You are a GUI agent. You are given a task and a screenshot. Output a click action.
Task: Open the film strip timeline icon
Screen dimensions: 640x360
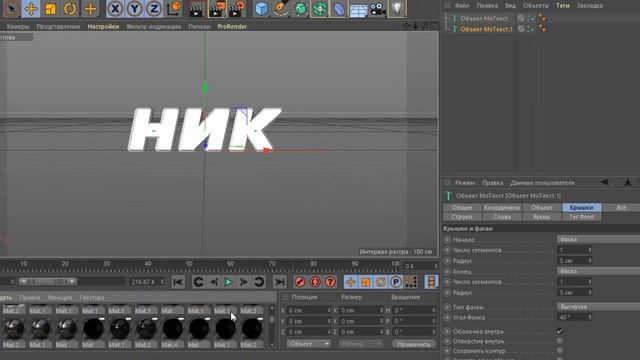point(431,282)
